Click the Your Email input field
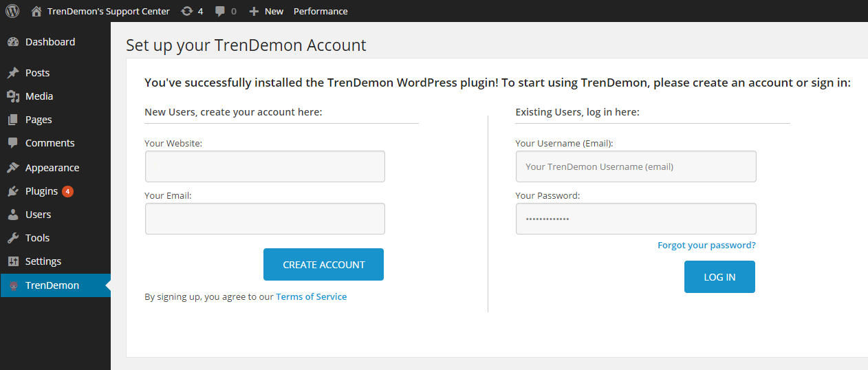 pyautogui.click(x=265, y=219)
